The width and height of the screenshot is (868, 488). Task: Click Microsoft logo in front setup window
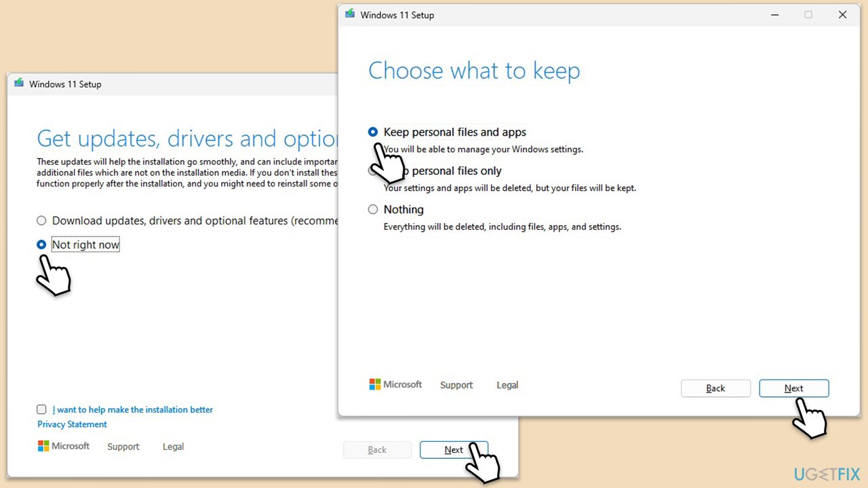[x=395, y=384]
